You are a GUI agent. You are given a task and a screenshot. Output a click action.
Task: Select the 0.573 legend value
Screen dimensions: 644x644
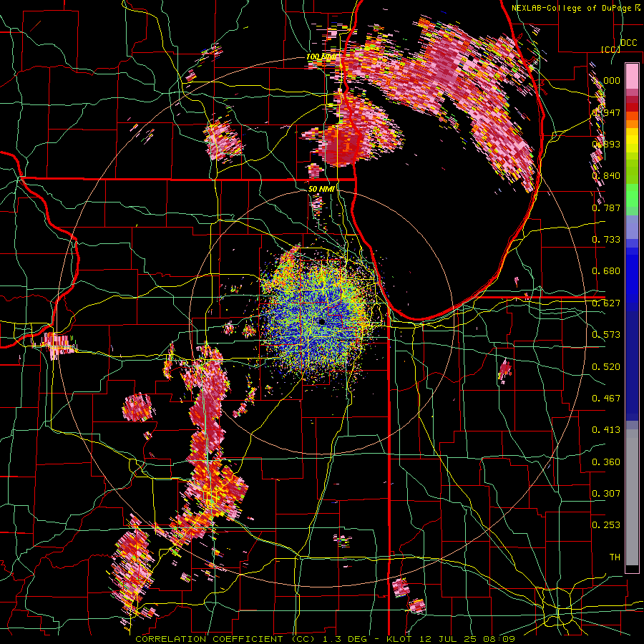[606, 335]
